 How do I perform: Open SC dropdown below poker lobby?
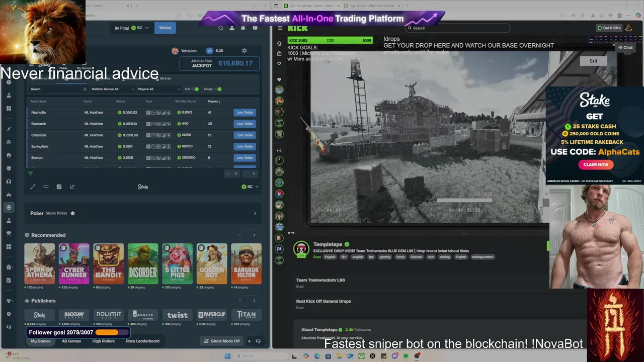pyautogui.click(x=250, y=187)
